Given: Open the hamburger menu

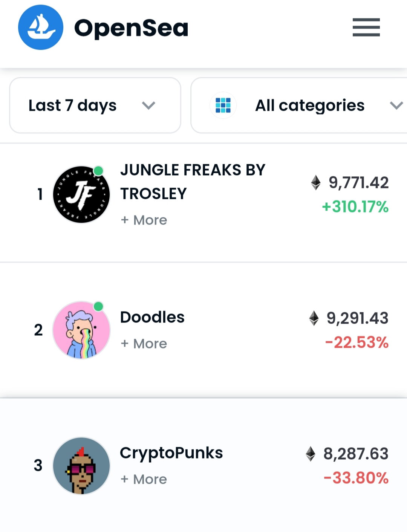Looking at the screenshot, I should point(366,27).
